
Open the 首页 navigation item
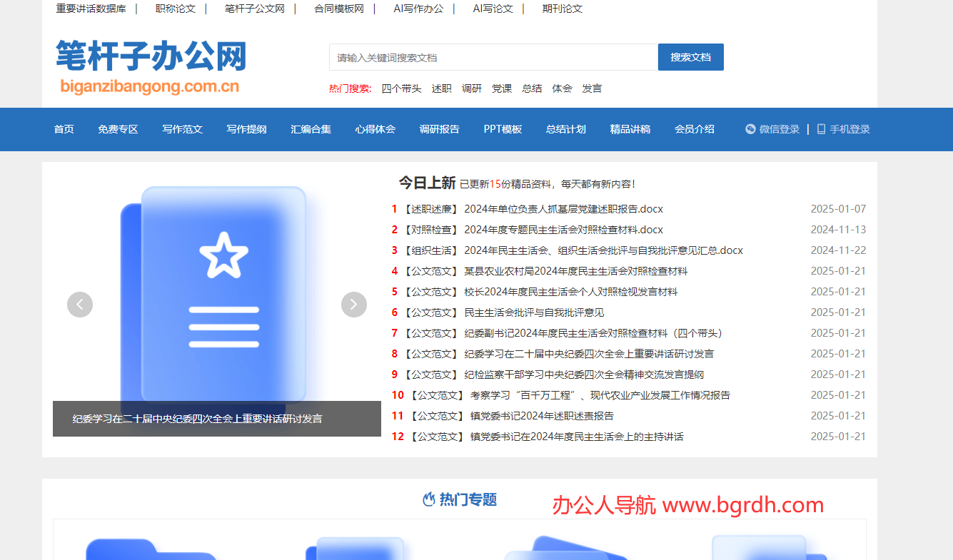[64, 129]
